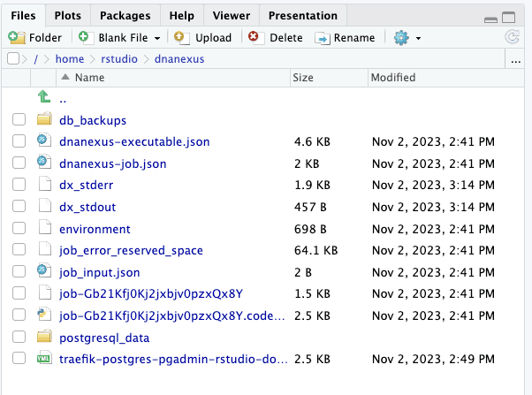Click dx_stderr file icon
The height and width of the screenshot is (395, 532).
tap(45, 184)
